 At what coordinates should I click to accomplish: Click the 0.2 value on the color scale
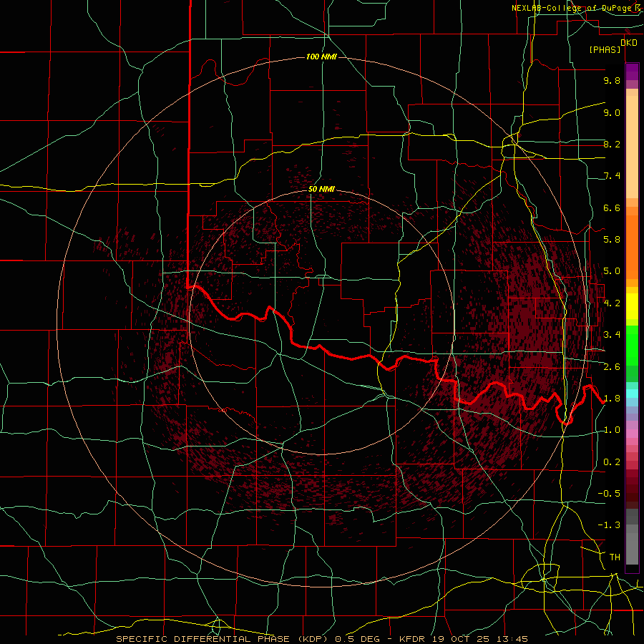point(612,462)
